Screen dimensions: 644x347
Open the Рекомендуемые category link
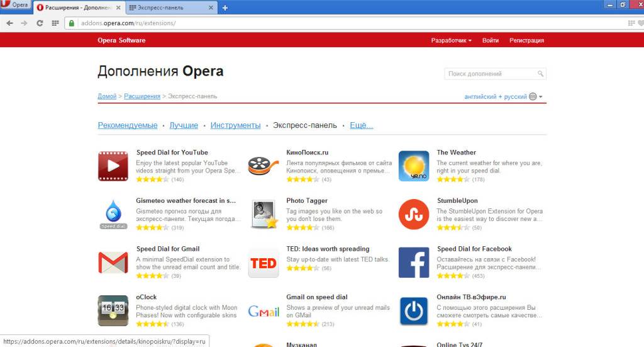[128, 125]
